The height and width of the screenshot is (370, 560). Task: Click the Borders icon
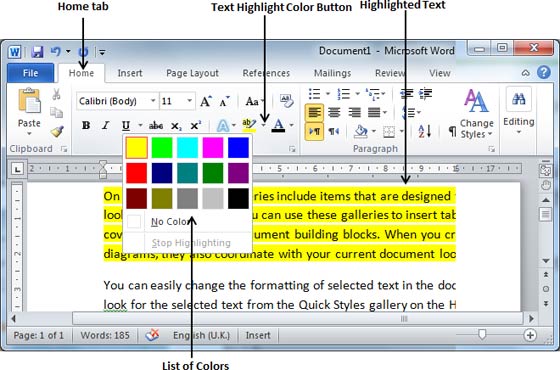coord(389,132)
